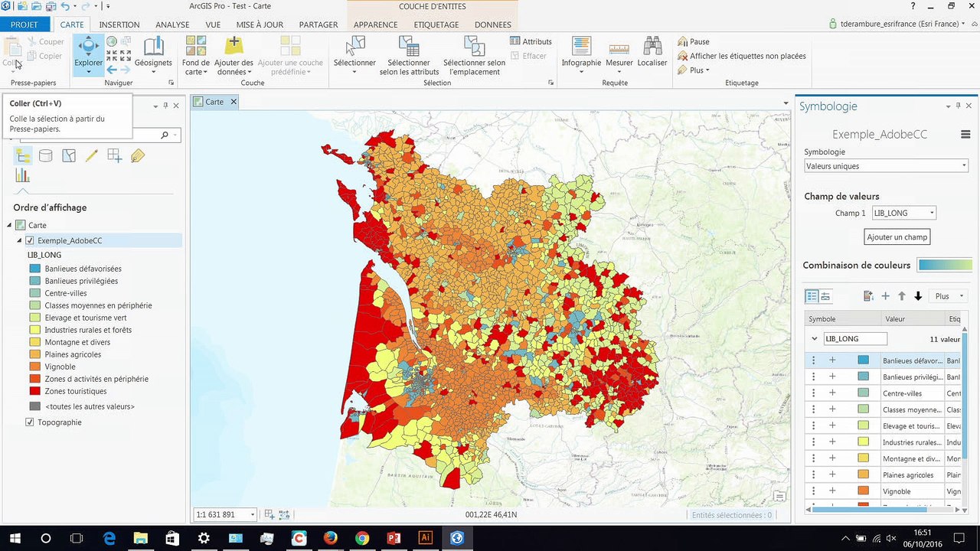Open the PROJET tab
Screen dimensions: 980x551
click(24, 24)
